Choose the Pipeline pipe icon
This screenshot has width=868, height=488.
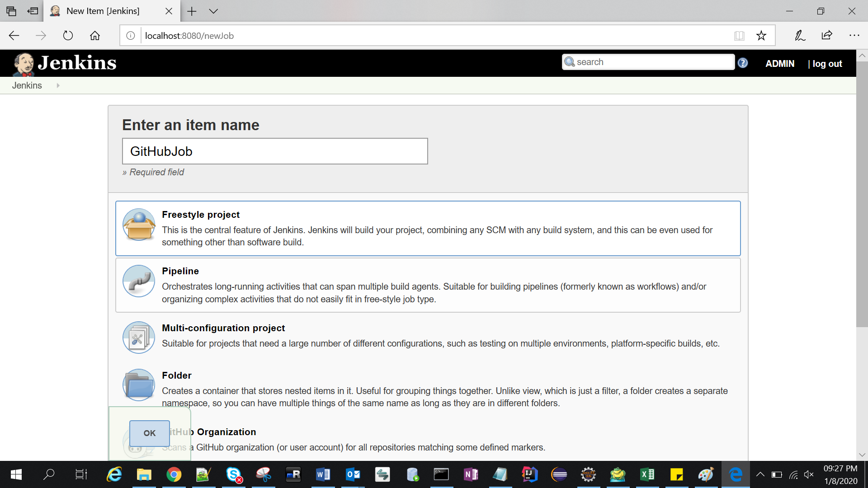coord(139,281)
